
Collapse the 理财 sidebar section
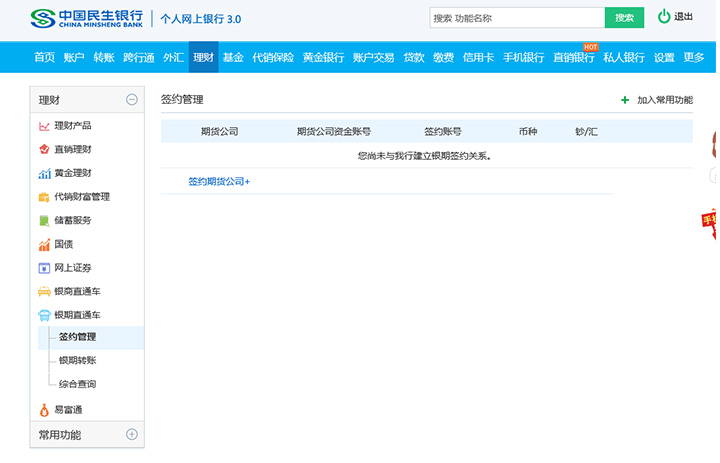coord(131,99)
